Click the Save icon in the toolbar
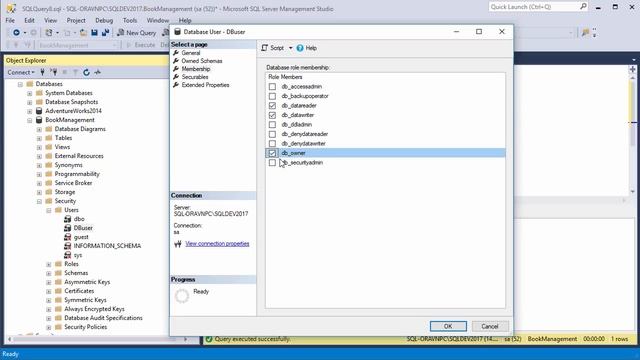This screenshot has height=360, width=640. [x=94, y=33]
